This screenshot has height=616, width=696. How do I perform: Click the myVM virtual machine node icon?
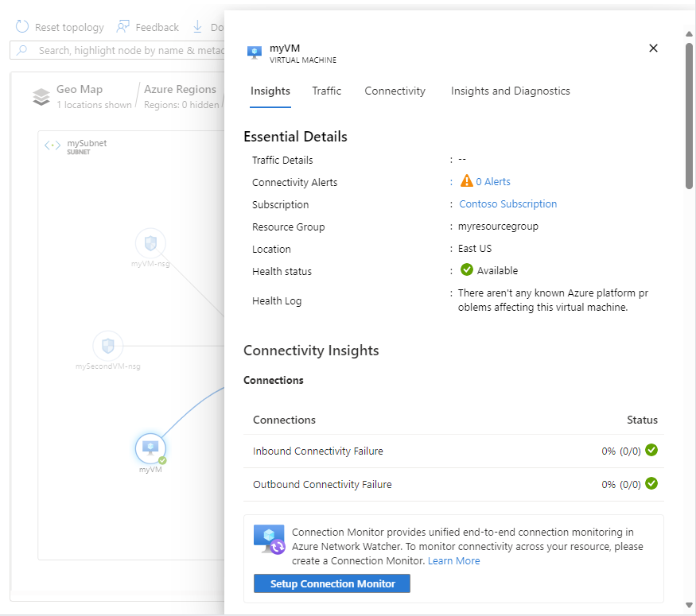coord(150,448)
